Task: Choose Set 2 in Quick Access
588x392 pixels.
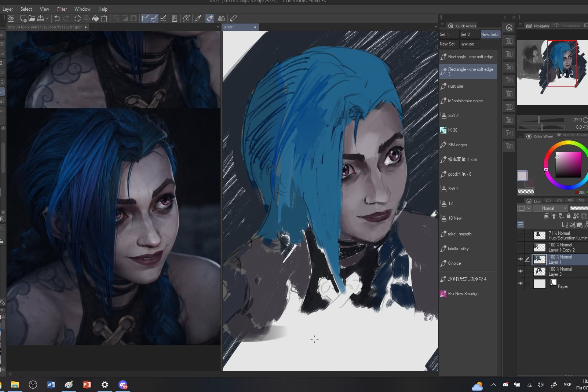Action: pyautogui.click(x=470, y=34)
